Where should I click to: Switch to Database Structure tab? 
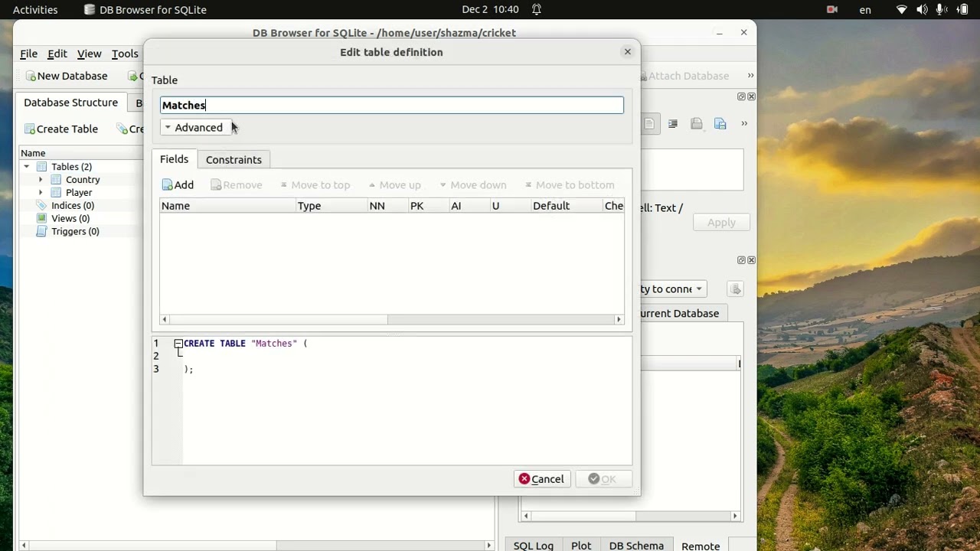(x=70, y=103)
